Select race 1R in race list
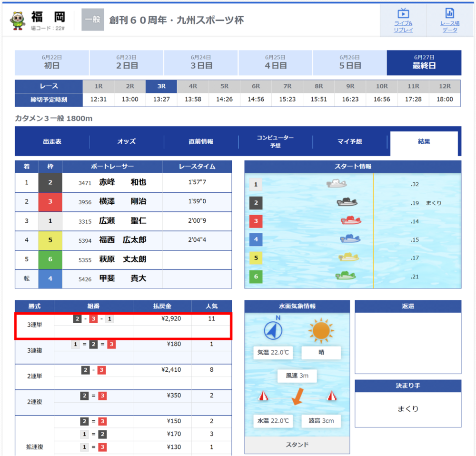 (99, 93)
